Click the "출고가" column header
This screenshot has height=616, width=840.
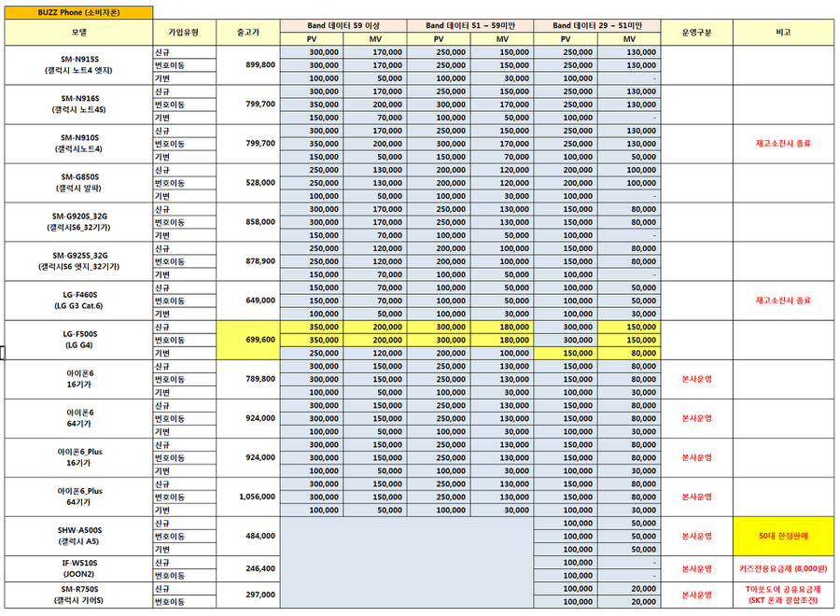coord(248,32)
